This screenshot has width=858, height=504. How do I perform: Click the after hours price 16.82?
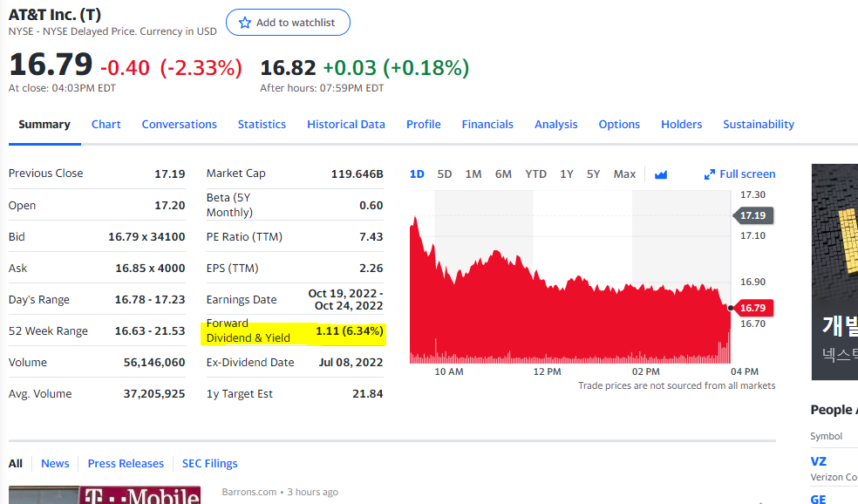[x=288, y=68]
